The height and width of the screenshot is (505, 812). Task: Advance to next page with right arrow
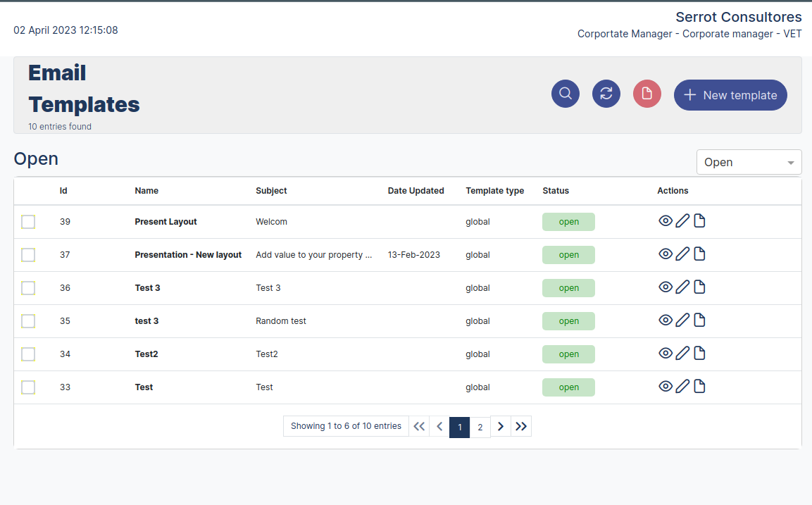pyautogui.click(x=501, y=426)
